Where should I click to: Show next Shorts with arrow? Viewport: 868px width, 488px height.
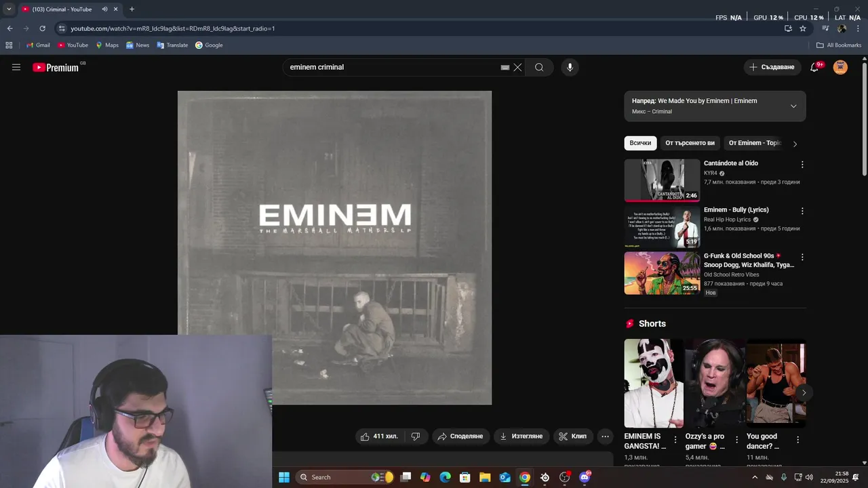[x=804, y=392]
